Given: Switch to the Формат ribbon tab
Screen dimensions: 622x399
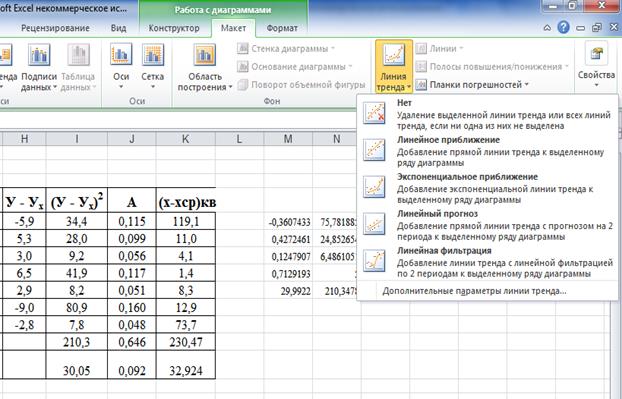Looking at the screenshot, I should point(282,28).
